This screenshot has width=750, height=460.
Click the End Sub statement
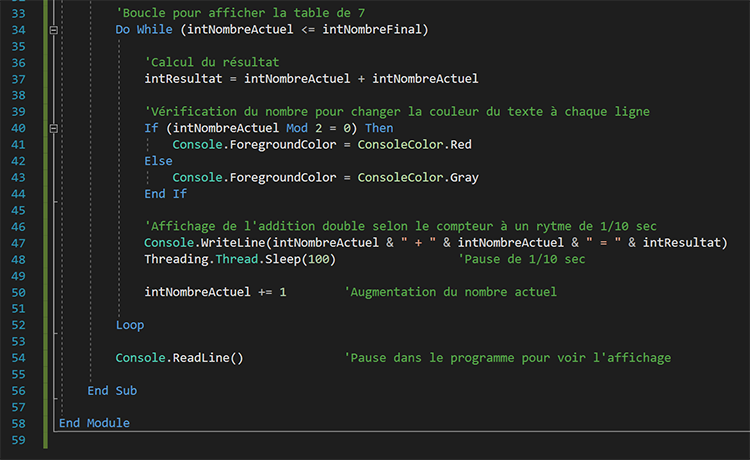coord(112,391)
